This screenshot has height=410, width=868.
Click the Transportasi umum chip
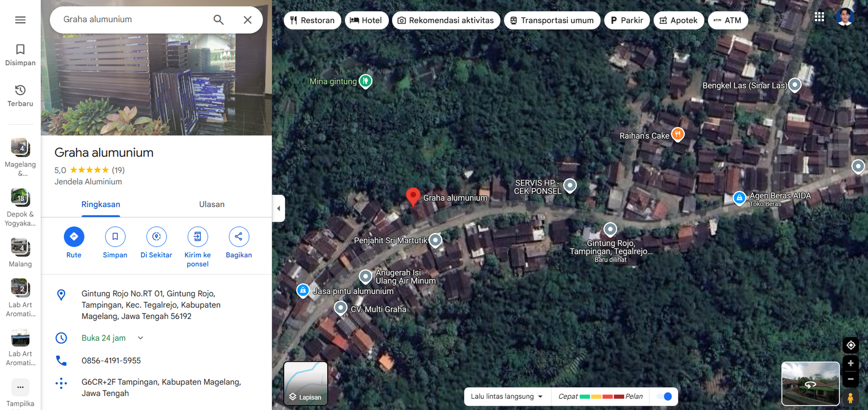[x=552, y=20]
